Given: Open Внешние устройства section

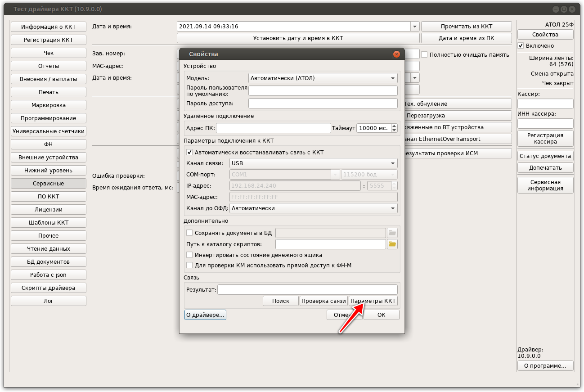Looking at the screenshot, I should tap(49, 157).
